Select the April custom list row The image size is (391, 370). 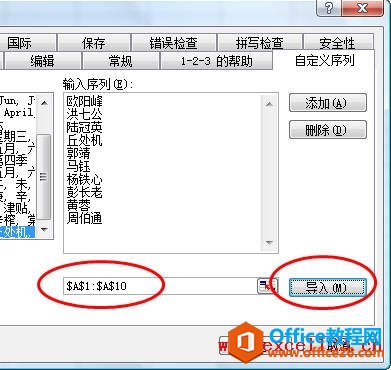click(18, 113)
